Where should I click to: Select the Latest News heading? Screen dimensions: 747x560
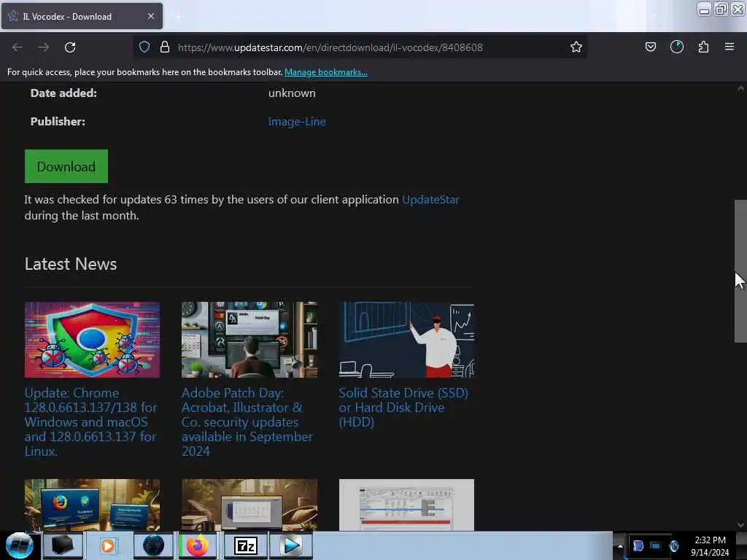71,264
